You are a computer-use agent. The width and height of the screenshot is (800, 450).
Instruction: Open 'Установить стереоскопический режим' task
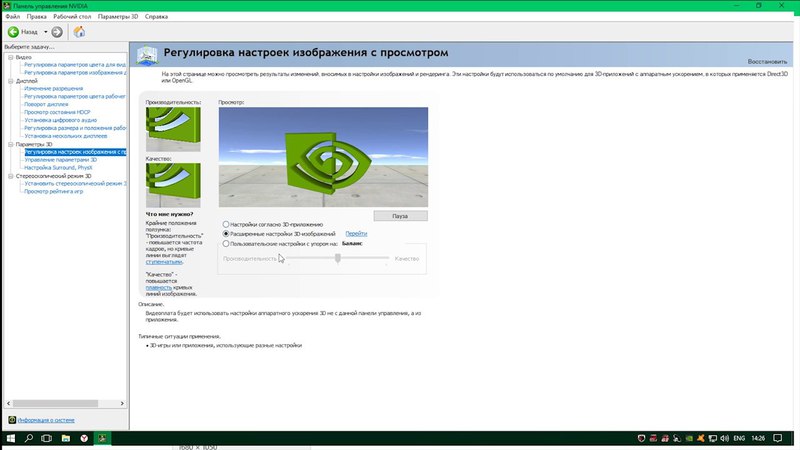click(75, 183)
